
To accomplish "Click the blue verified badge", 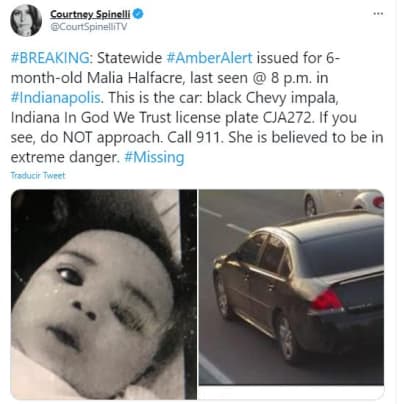I will pyautogui.click(x=138, y=14).
